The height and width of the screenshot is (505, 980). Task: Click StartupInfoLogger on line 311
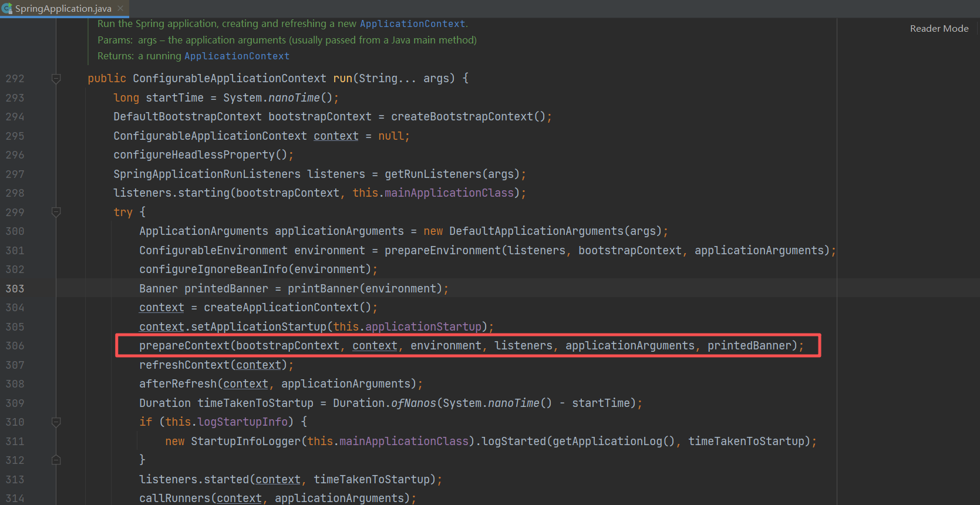tap(245, 441)
